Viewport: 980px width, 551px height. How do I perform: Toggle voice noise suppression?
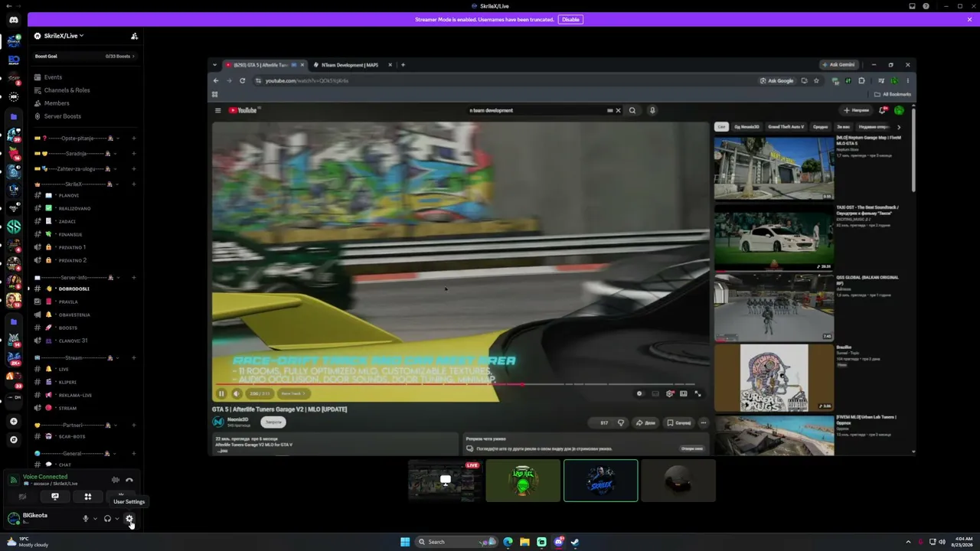pos(116,480)
